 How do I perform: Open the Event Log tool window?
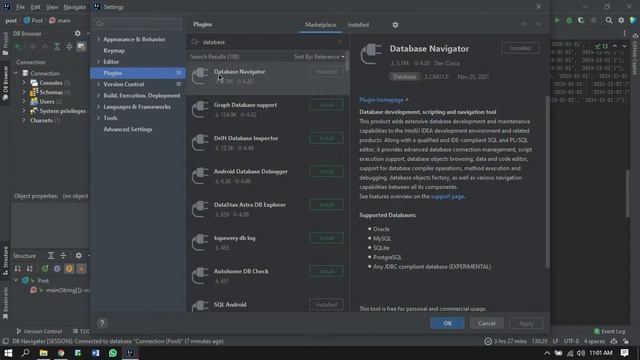point(609,331)
